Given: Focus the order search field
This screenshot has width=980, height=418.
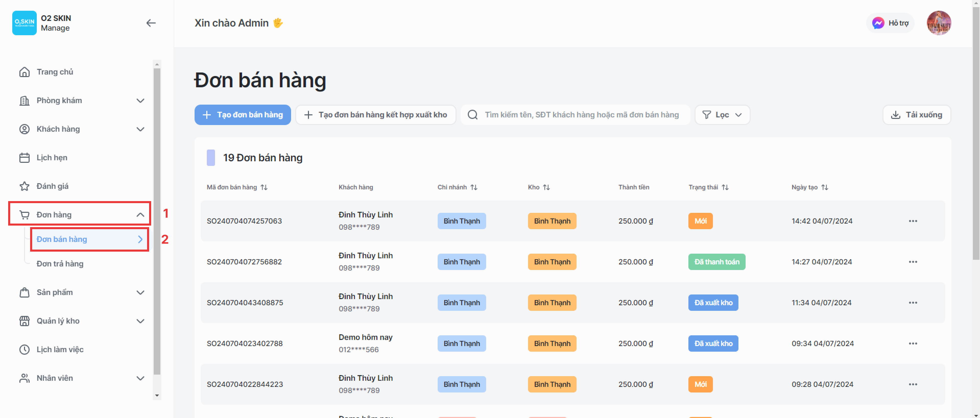Looking at the screenshot, I should 581,115.
